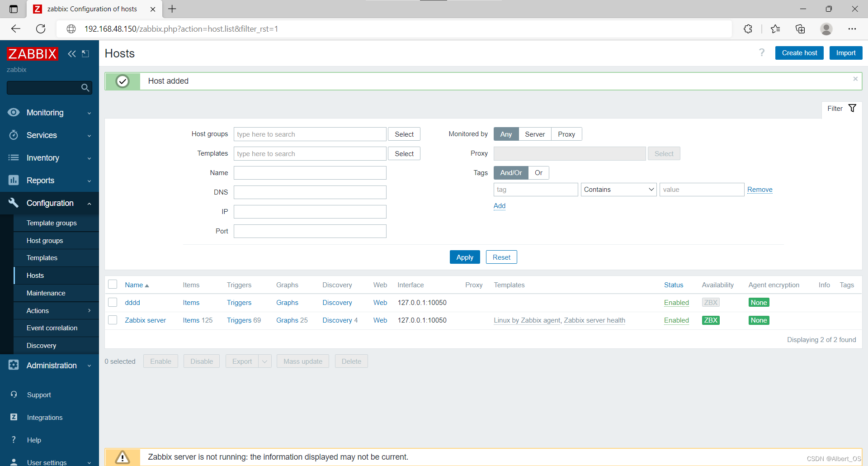Reload the page with the refresh icon

coord(41,29)
